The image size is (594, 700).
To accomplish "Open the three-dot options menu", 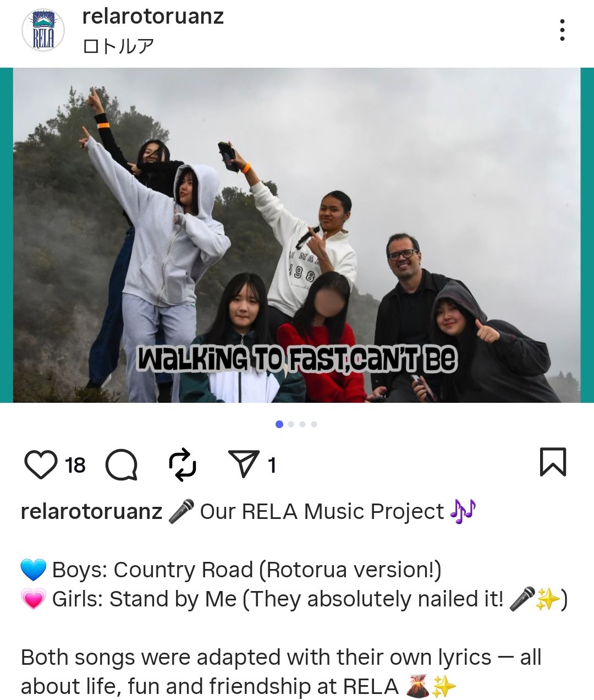I will 562,30.
